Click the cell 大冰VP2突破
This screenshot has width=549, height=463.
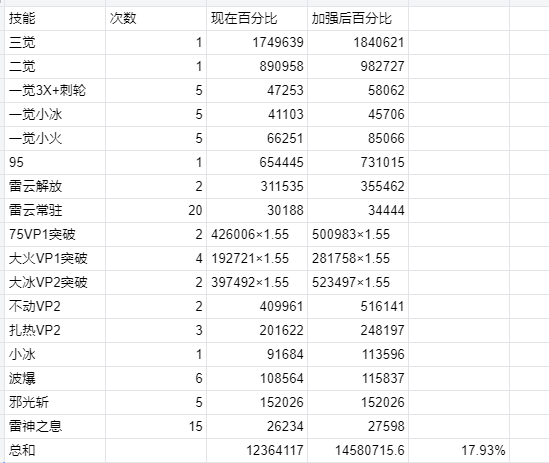coord(55,282)
